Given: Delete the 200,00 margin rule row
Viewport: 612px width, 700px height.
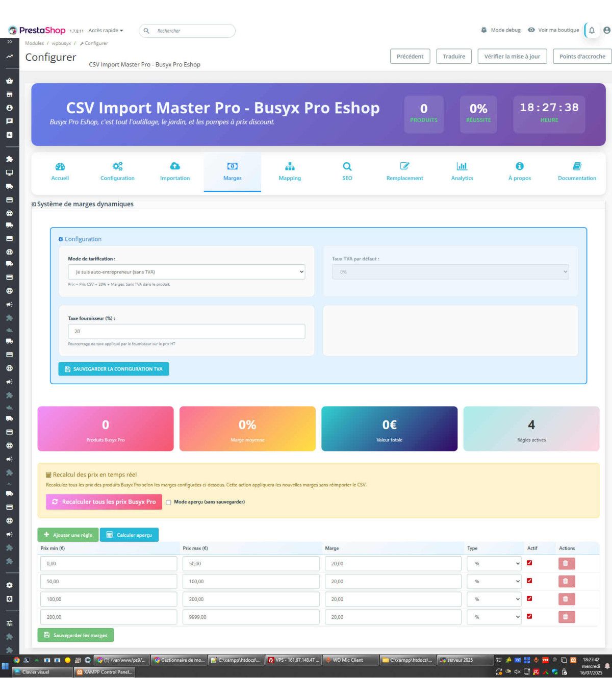Looking at the screenshot, I should pos(566,617).
